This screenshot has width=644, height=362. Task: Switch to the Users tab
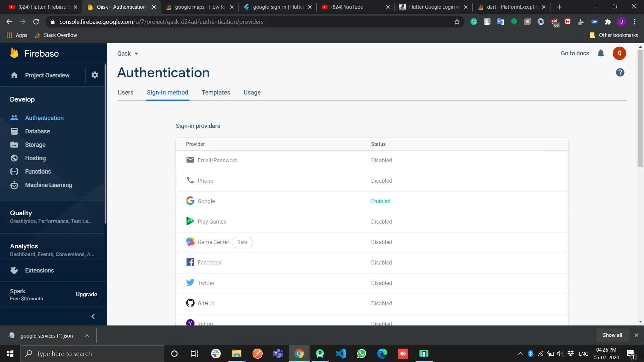(125, 93)
